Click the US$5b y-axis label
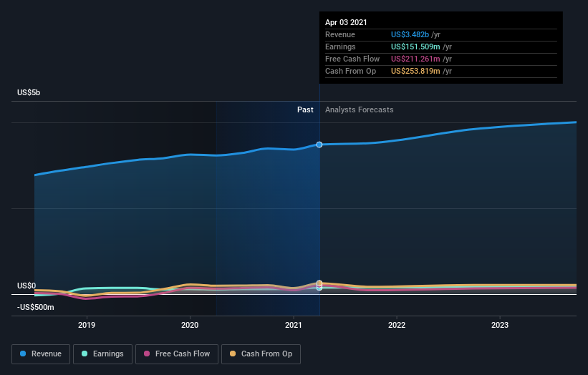The height and width of the screenshot is (375, 588). pyautogui.click(x=29, y=92)
